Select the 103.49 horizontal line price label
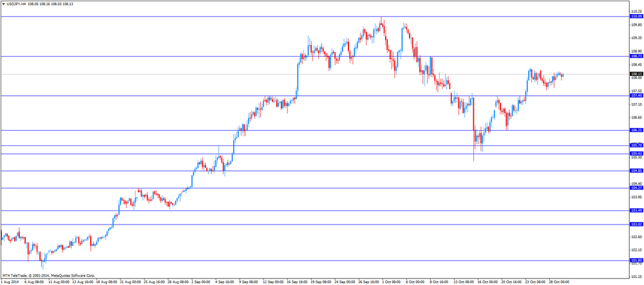This screenshot has height=285, width=644. (636, 210)
